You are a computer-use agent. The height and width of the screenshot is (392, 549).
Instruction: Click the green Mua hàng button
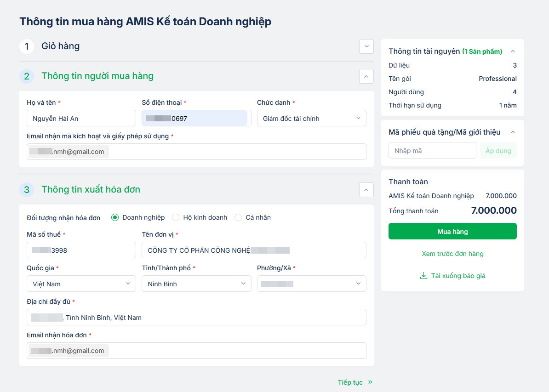(452, 232)
